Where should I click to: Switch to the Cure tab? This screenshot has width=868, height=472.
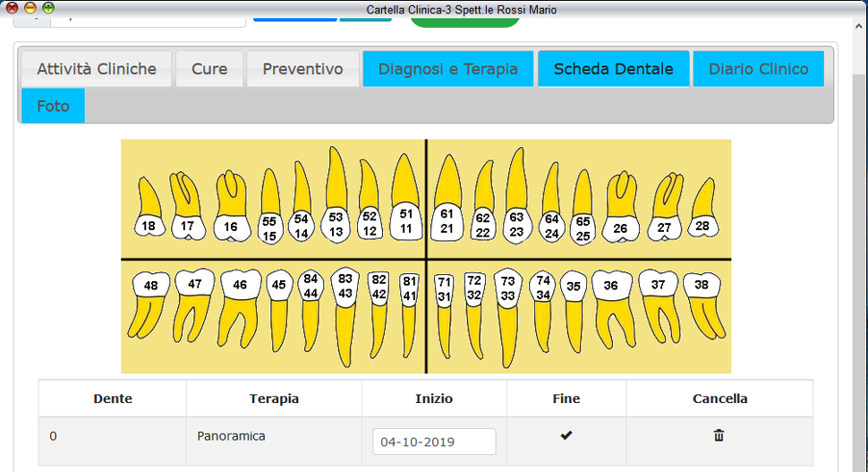click(209, 69)
